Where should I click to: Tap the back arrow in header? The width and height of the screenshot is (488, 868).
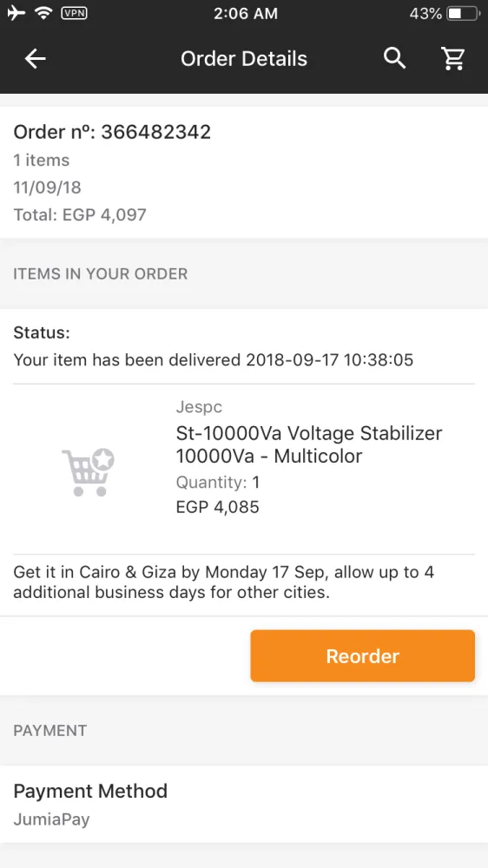(x=35, y=59)
